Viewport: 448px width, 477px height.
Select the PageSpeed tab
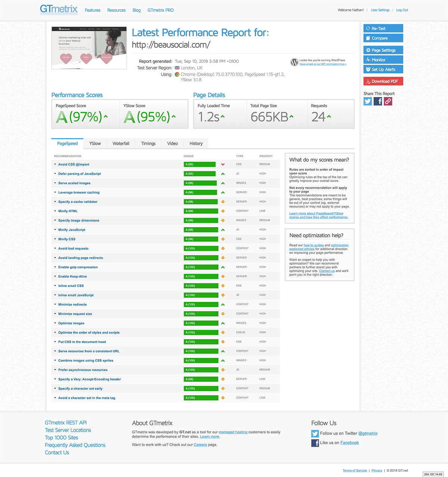pos(68,143)
